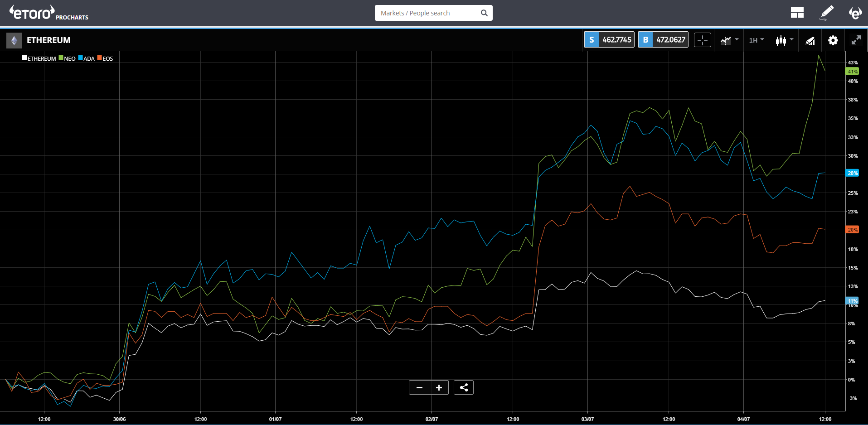This screenshot has width=868, height=425.
Task: Click the NEO legend label
Action: [70, 58]
